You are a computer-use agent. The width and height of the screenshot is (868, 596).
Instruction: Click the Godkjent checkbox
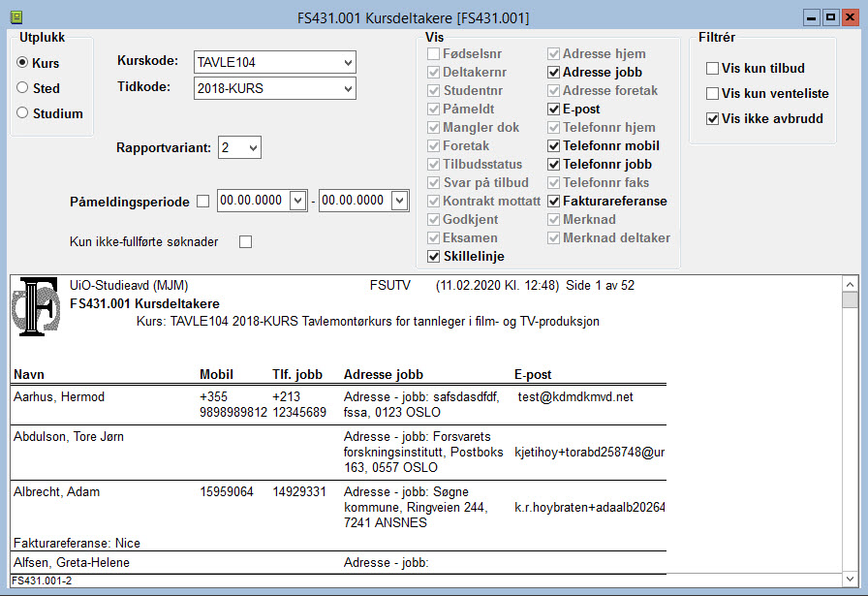[x=433, y=219]
